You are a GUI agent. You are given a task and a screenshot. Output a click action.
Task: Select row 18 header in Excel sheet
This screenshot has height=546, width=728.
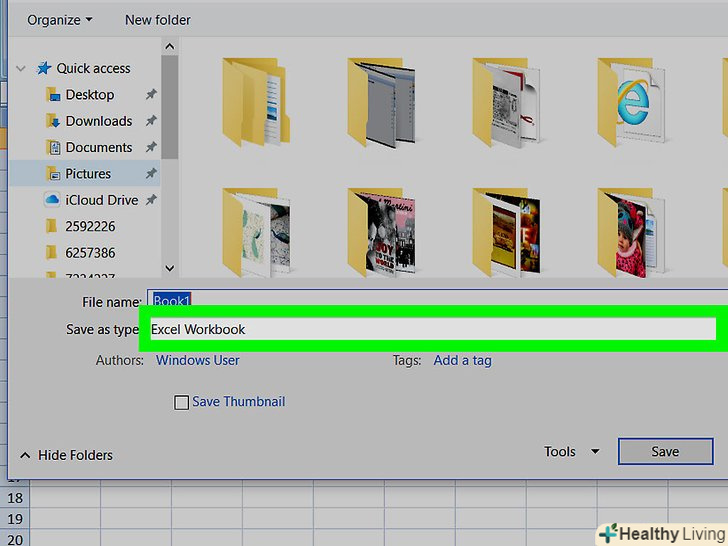coord(15,498)
